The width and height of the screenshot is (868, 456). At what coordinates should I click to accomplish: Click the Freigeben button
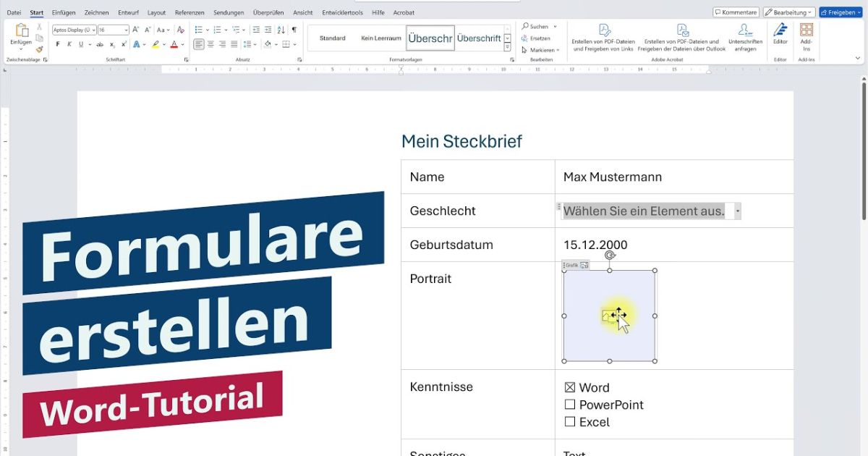tap(840, 12)
